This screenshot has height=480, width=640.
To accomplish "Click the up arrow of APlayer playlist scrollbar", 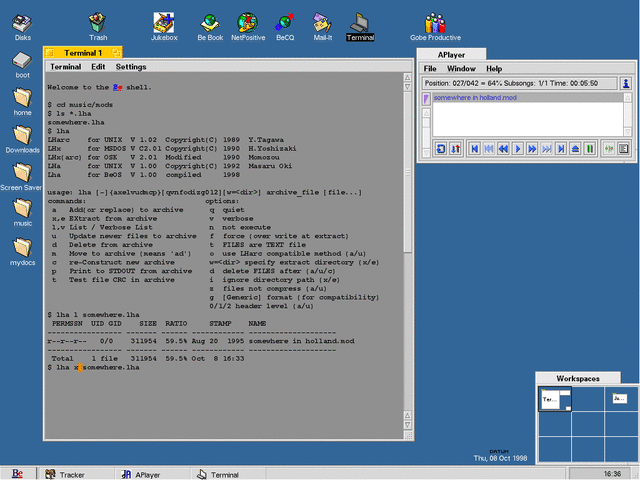I will [627, 98].
